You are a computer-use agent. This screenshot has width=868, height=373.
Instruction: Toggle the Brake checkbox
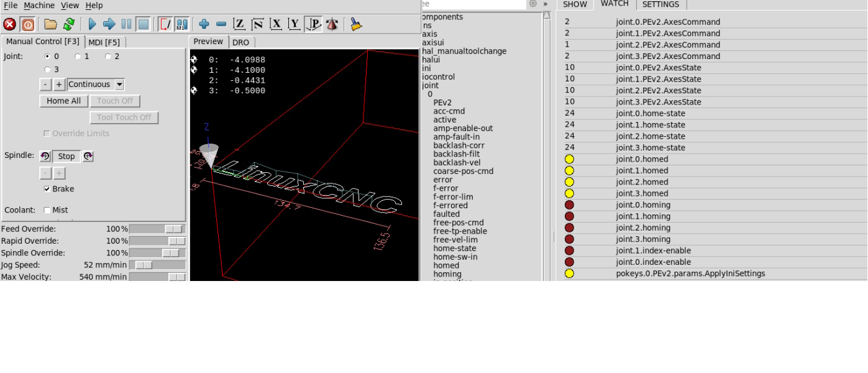click(x=47, y=189)
